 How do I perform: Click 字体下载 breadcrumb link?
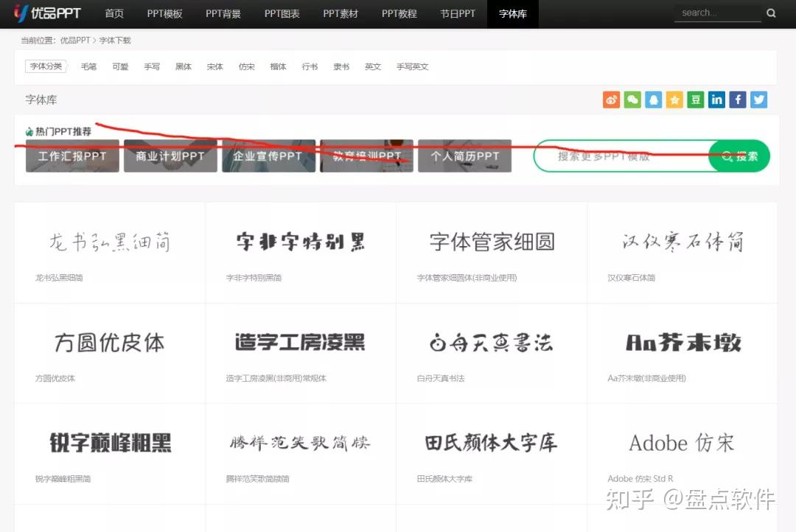[x=115, y=40]
